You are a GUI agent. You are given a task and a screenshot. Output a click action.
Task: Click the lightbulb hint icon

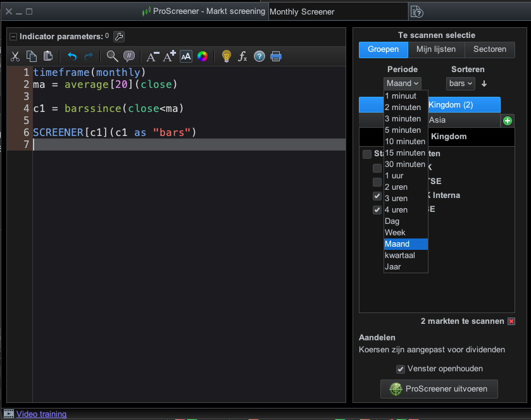tap(226, 57)
